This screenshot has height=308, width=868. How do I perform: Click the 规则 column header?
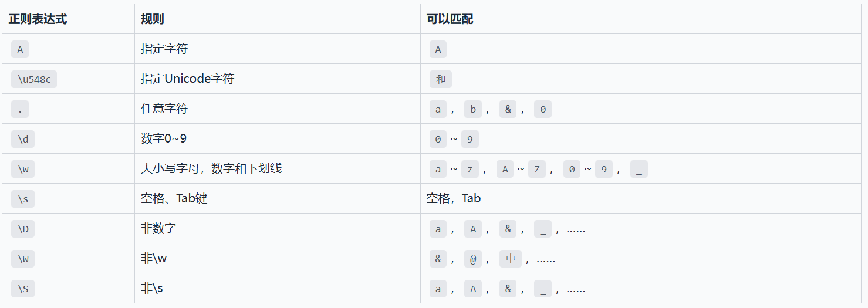[x=153, y=19]
